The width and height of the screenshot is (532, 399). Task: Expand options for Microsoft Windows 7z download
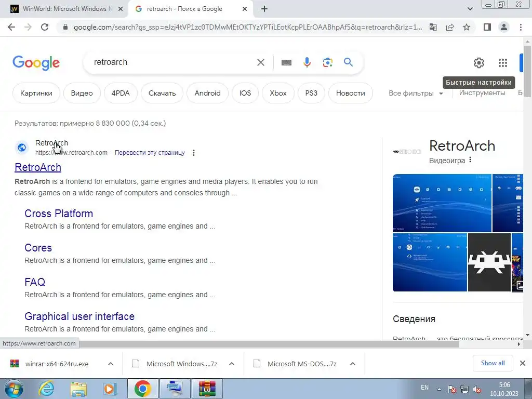point(232,364)
